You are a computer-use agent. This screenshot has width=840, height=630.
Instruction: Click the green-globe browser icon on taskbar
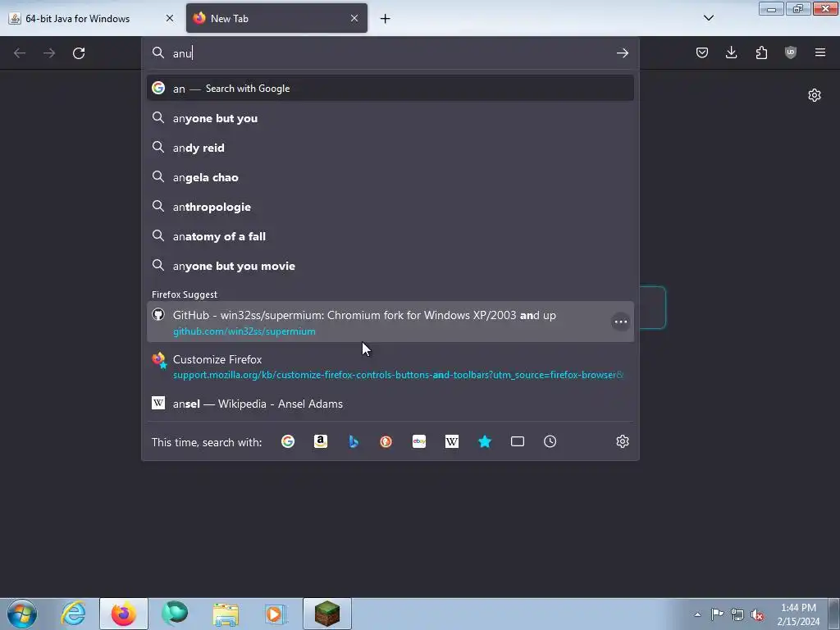(x=175, y=614)
